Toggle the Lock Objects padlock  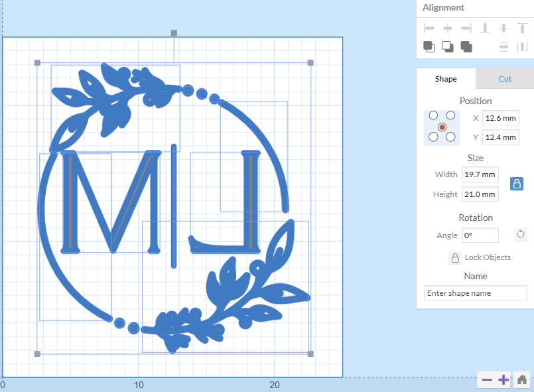(x=455, y=257)
